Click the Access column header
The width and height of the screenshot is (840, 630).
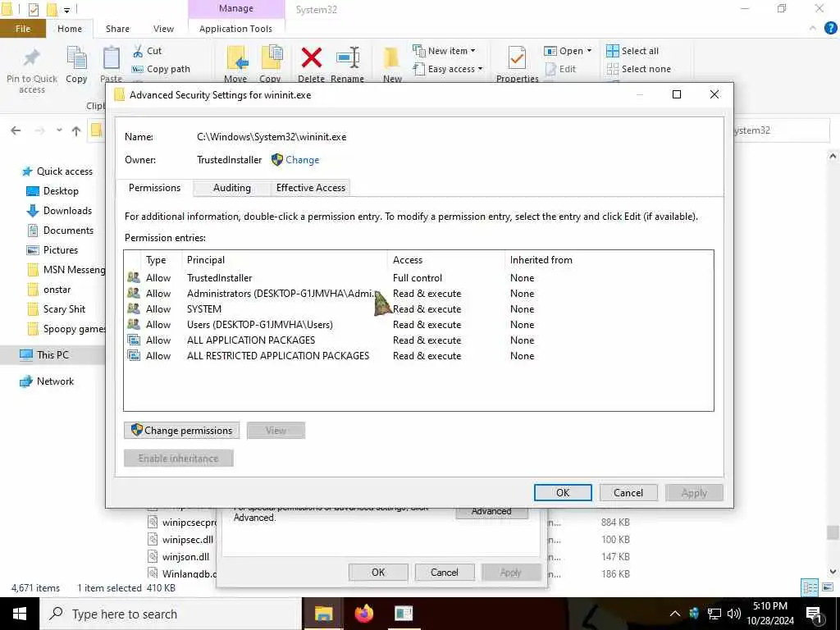pos(445,260)
